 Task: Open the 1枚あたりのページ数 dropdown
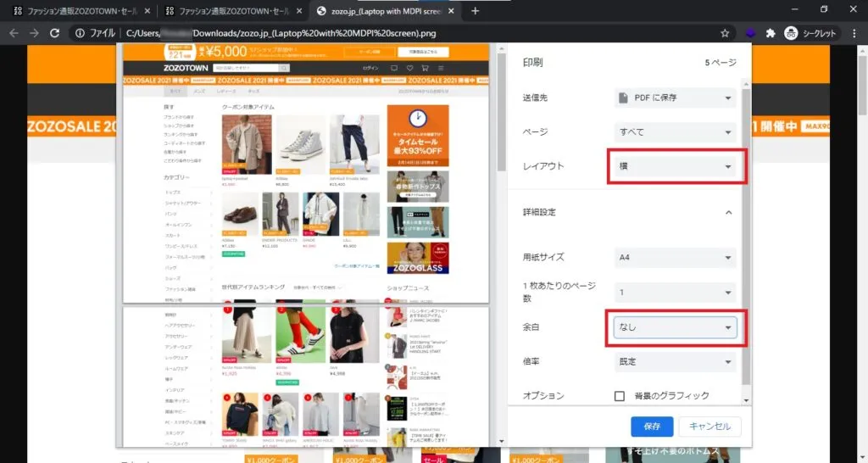click(676, 292)
